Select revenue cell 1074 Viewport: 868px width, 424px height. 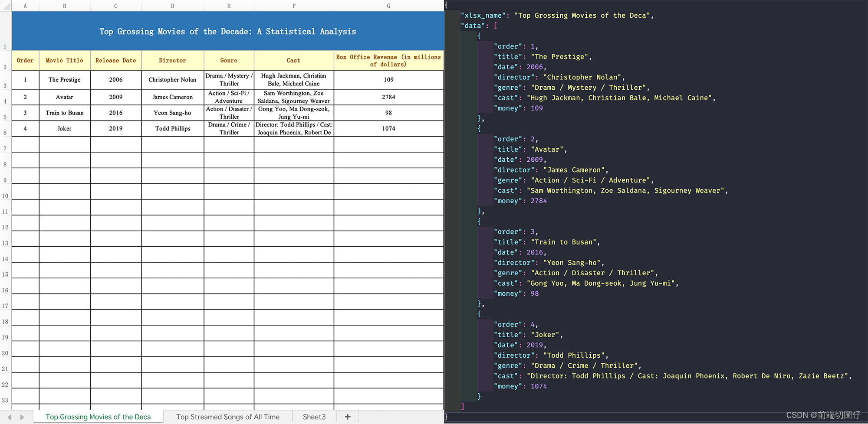coord(388,128)
